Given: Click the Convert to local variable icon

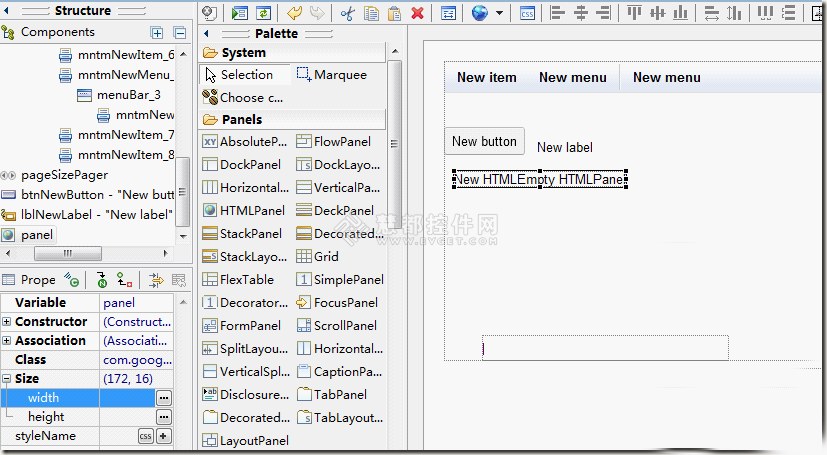Looking at the screenshot, I should pyautogui.click(x=124, y=280).
